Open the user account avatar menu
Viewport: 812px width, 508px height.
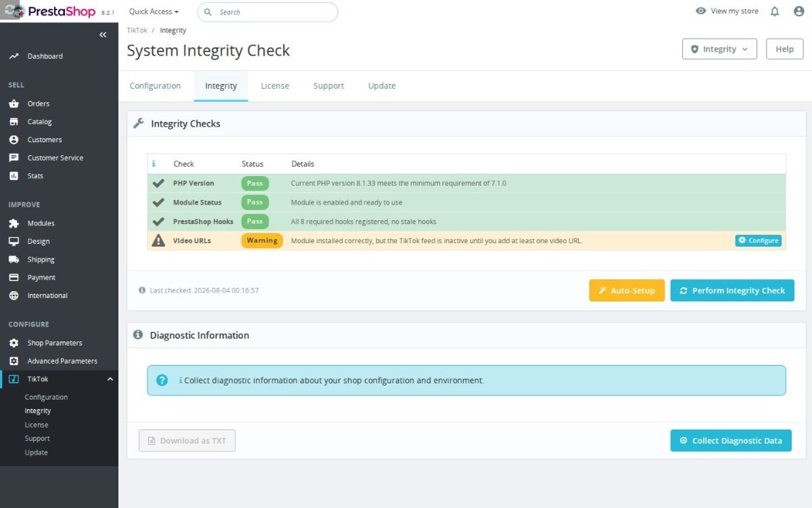point(798,12)
